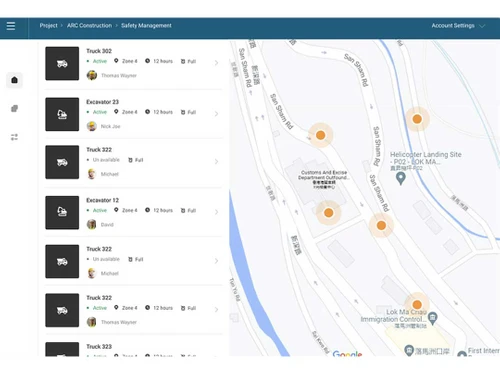Click Customs And Excise Department map label
This screenshot has height=375, width=500.
[x=324, y=179]
